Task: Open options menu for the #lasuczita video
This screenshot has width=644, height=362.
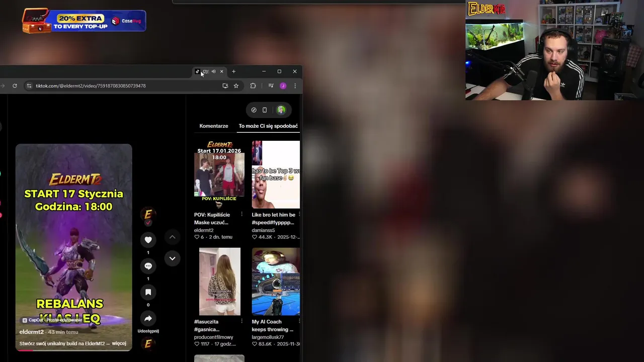Action: tap(242, 321)
